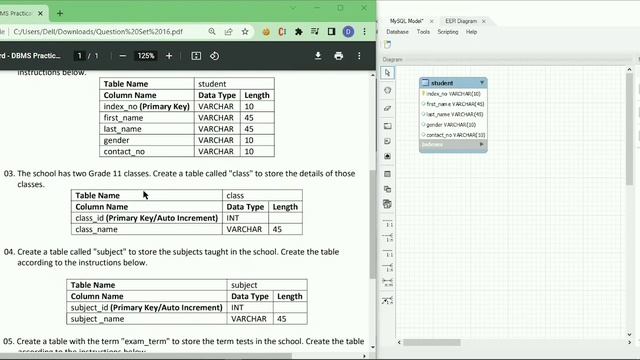Screen dimensions: 640x360
Task: Choose the second 1:1 identifying relationship tool
Action: pos(387,253)
